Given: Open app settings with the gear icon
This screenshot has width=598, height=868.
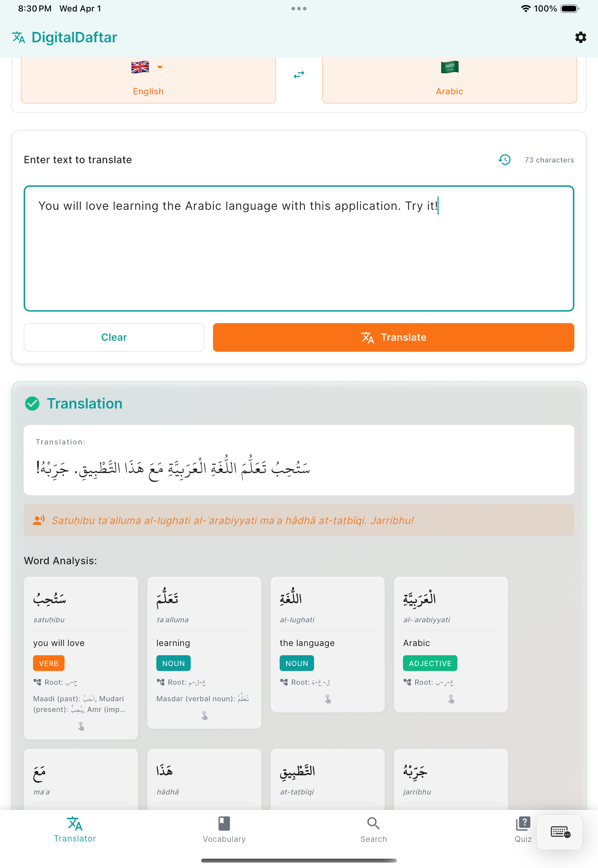Looking at the screenshot, I should pyautogui.click(x=580, y=37).
